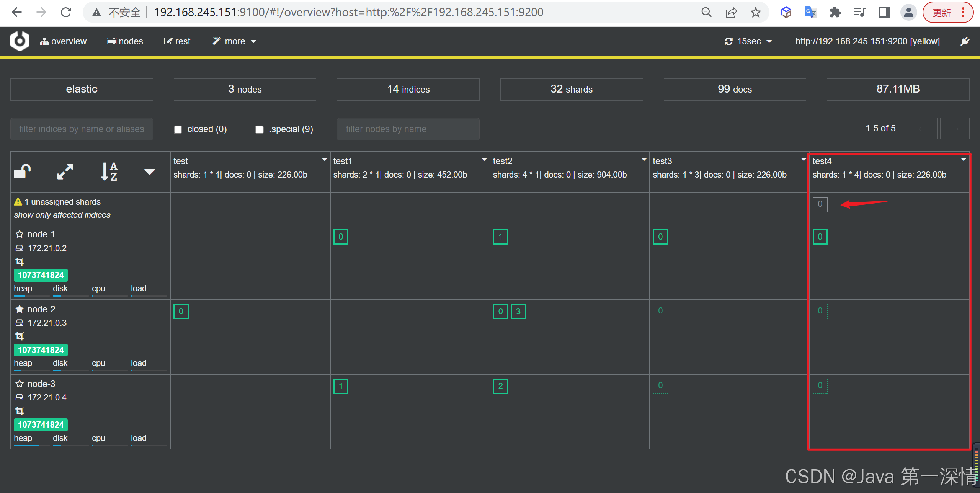The width and height of the screenshot is (980, 493).
Task: Click the unassigned shard 0 of test4
Action: (x=820, y=204)
